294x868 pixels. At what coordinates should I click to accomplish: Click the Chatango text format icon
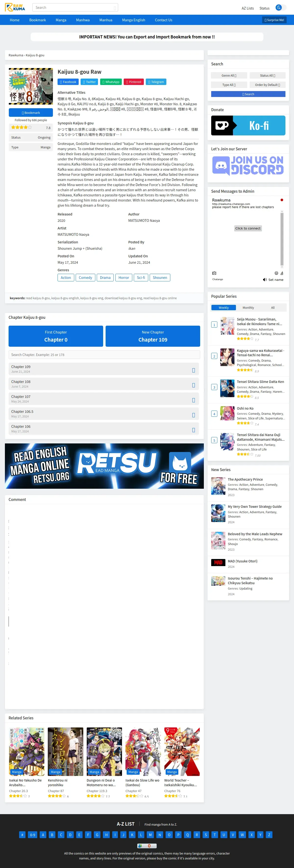pyautogui.click(x=282, y=273)
